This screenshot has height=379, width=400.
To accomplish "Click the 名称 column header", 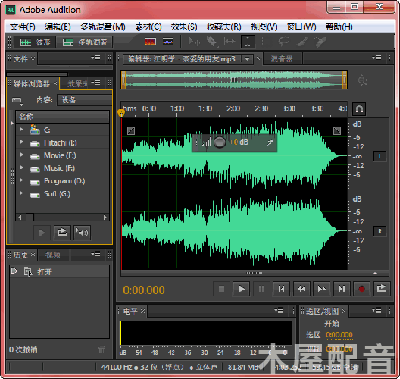I will click(x=63, y=117).
